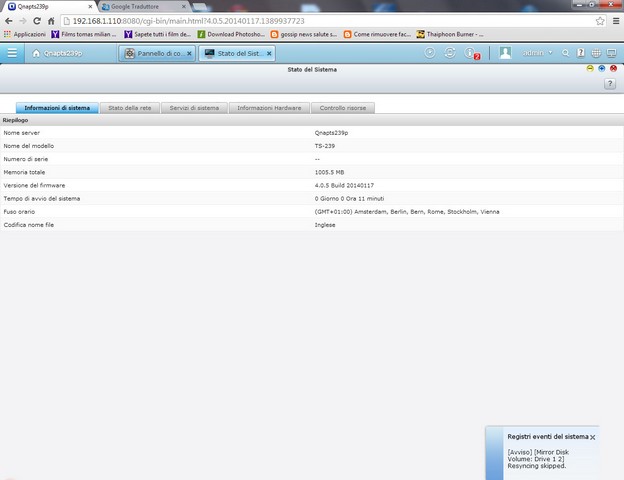Viewport: 624px width, 480px height.
Task: Click the Download Photoshop bookmark
Action: pos(233,34)
